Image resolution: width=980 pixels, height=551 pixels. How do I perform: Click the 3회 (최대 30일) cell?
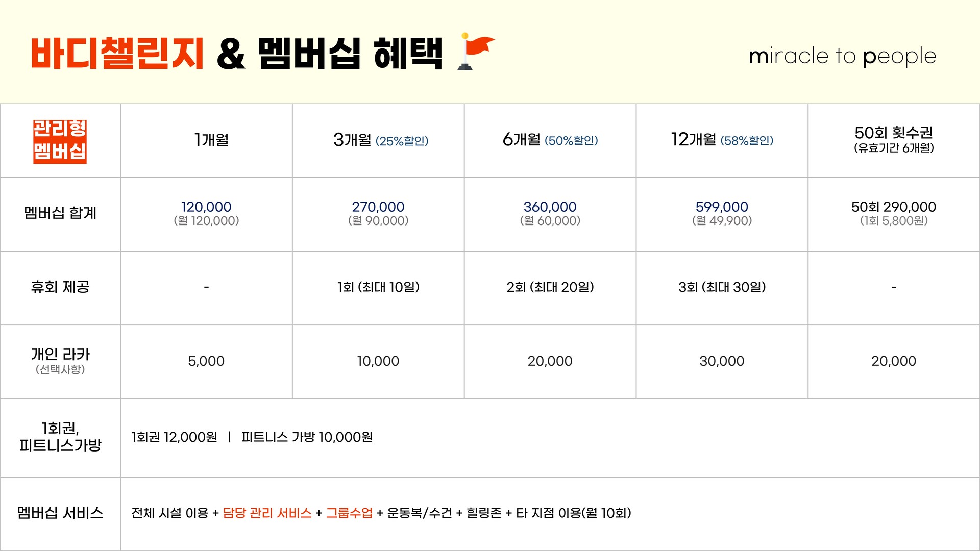point(722,287)
